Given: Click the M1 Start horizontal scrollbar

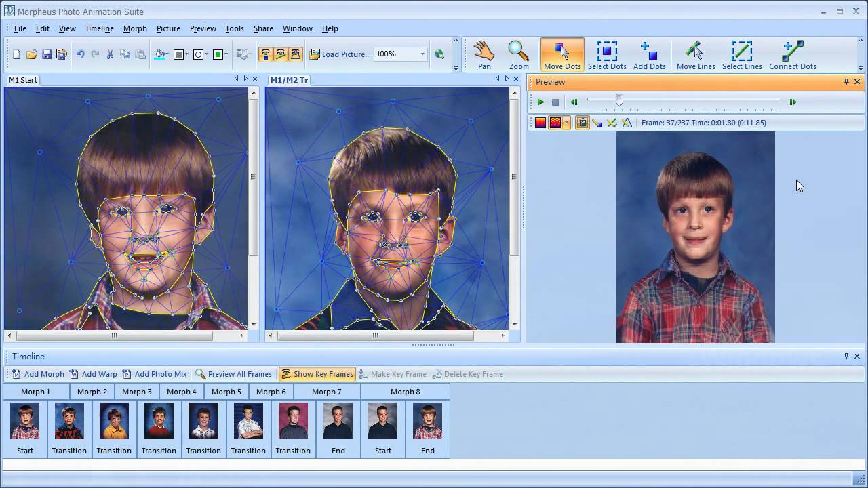Looking at the screenshot, I should click(115, 335).
